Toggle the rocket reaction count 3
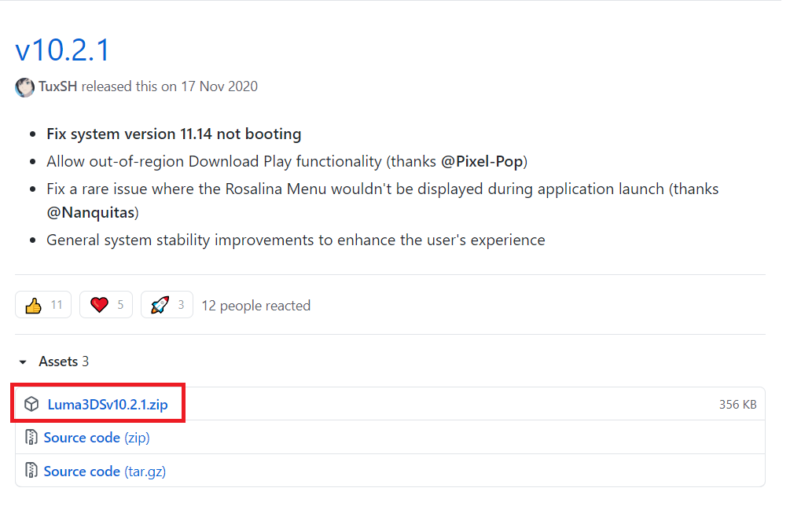 [x=181, y=305]
